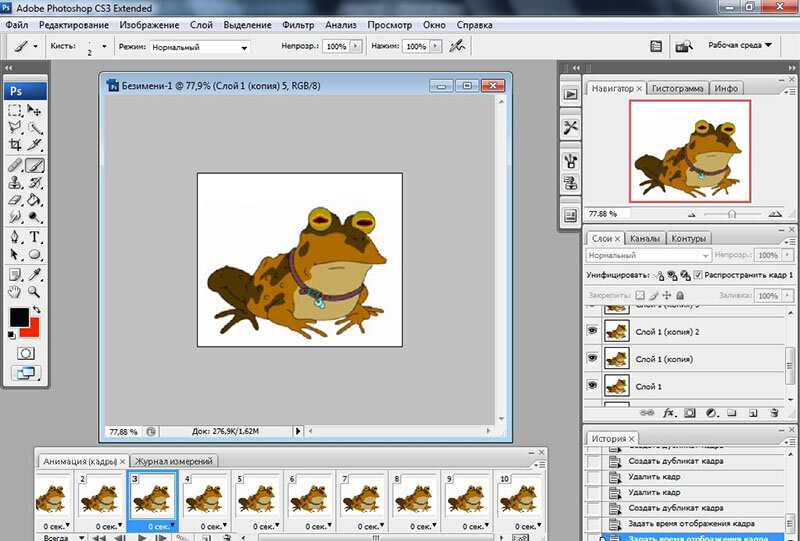800x541 pixels.
Task: Open the tool preset picker arrow
Action: click(x=35, y=46)
